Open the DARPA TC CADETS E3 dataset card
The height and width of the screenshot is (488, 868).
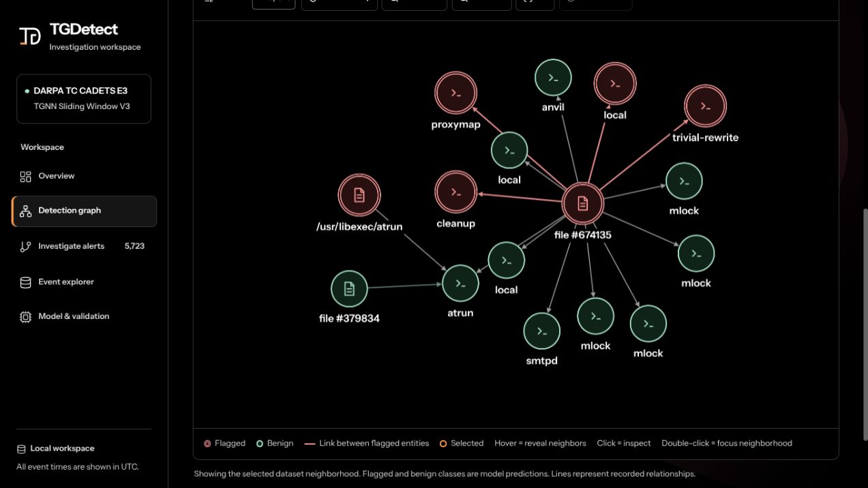point(84,99)
